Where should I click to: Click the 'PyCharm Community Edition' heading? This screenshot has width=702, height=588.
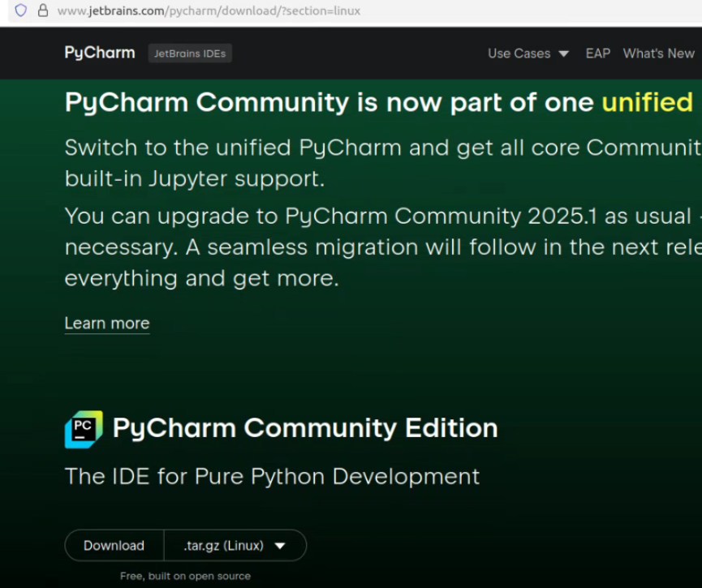305,427
